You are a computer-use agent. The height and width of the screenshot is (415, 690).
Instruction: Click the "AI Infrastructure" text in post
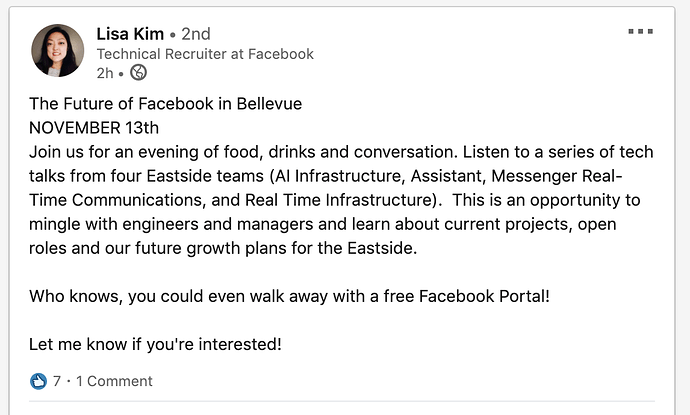tap(339, 176)
